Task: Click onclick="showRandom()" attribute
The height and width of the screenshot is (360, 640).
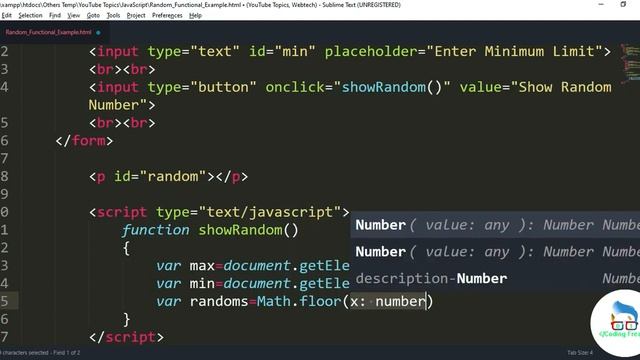Action: point(358,87)
